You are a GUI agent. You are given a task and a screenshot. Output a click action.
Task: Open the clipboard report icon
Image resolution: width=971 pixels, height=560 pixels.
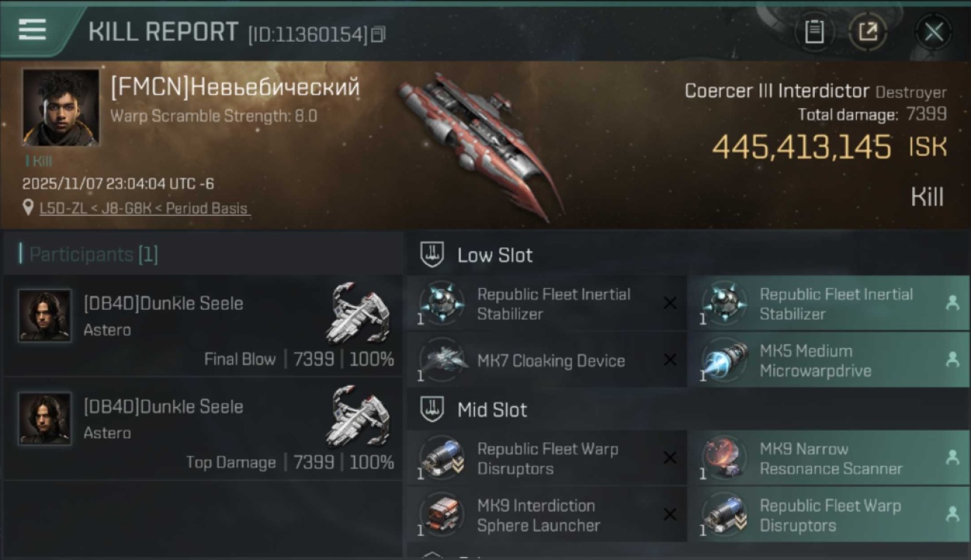click(814, 32)
